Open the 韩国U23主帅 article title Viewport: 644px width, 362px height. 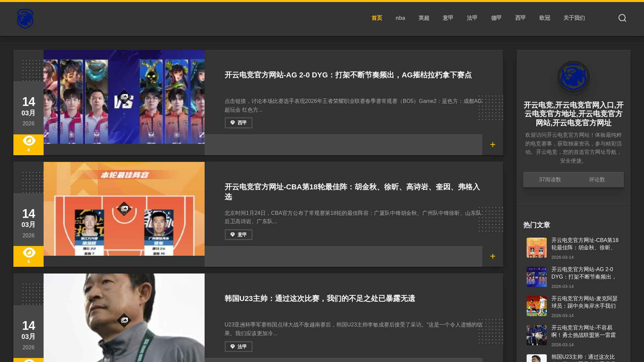click(320, 299)
